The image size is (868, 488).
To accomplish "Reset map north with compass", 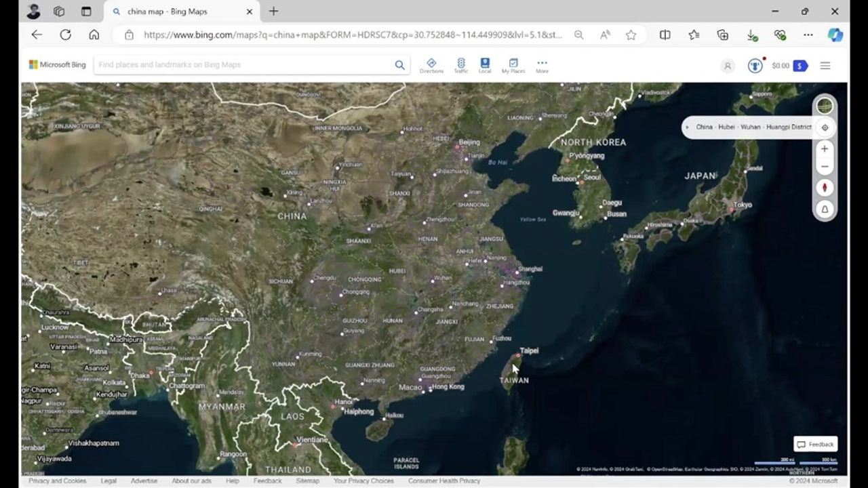I will (825, 188).
